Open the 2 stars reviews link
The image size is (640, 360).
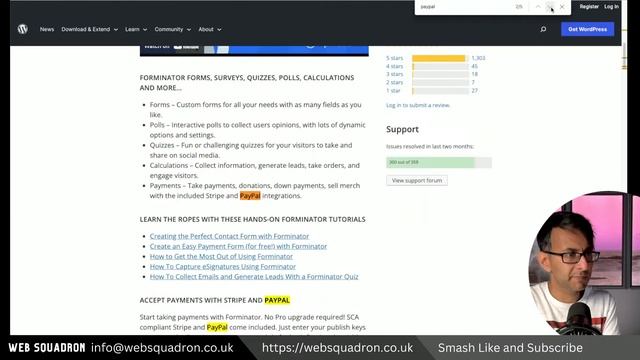tap(394, 82)
